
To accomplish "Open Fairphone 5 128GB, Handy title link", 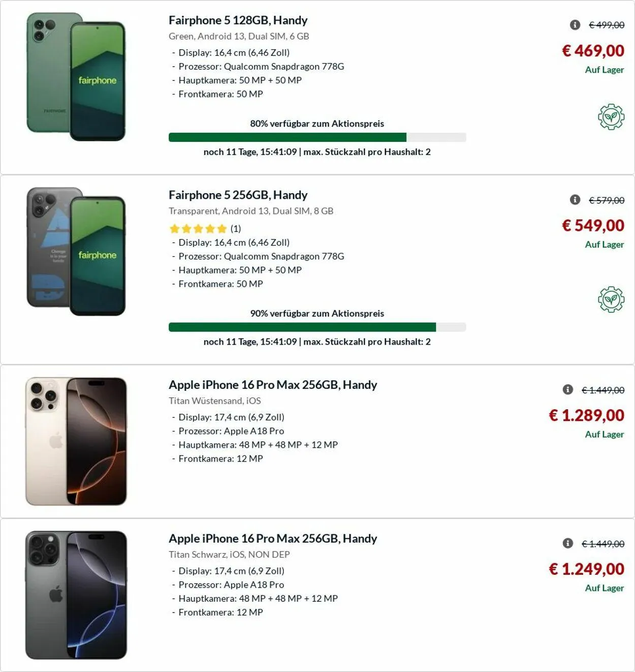I will pyautogui.click(x=238, y=20).
